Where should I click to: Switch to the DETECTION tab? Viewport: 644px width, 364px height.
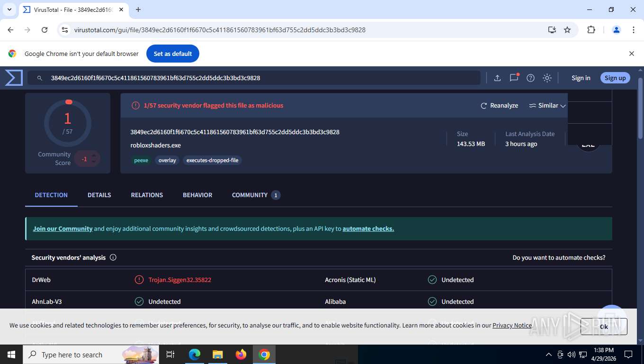[51, 195]
